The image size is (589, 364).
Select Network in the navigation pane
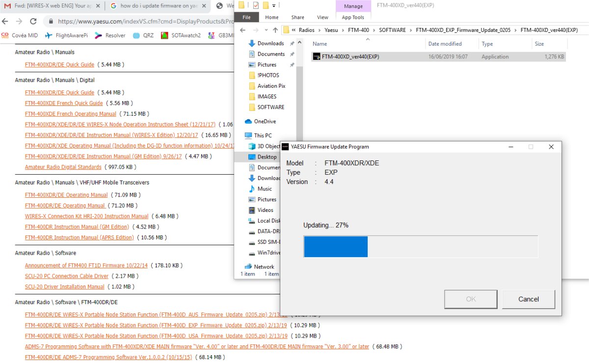point(259,267)
